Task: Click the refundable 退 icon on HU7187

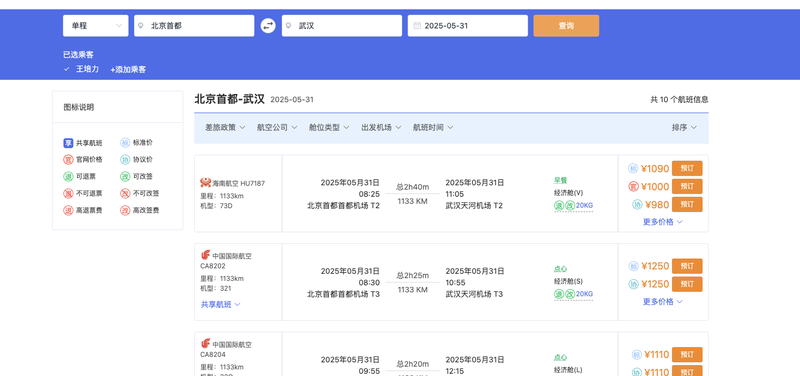Action: pyautogui.click(x=559, y=206)
